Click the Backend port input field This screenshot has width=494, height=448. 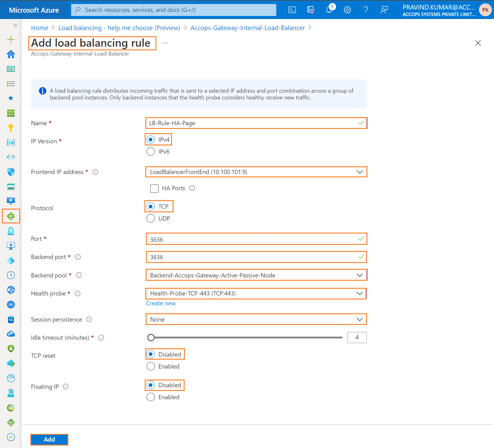pyautogui.click(x=256, y=257)
